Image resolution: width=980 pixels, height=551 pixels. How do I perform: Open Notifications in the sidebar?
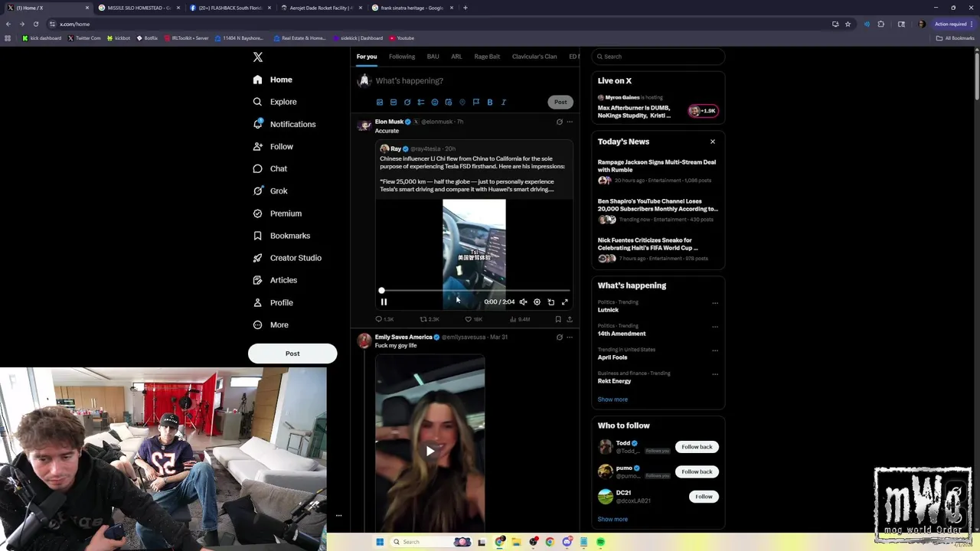coord(284,124)
